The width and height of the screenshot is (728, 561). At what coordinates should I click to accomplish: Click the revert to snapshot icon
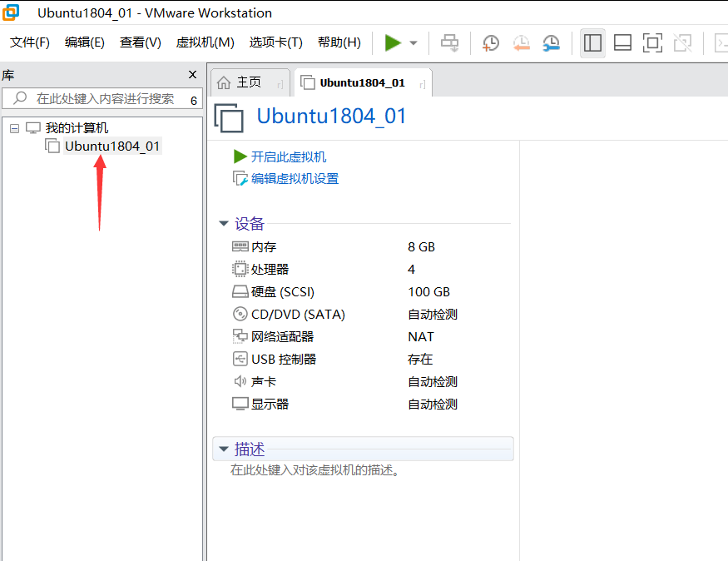(x=521, y=43)
